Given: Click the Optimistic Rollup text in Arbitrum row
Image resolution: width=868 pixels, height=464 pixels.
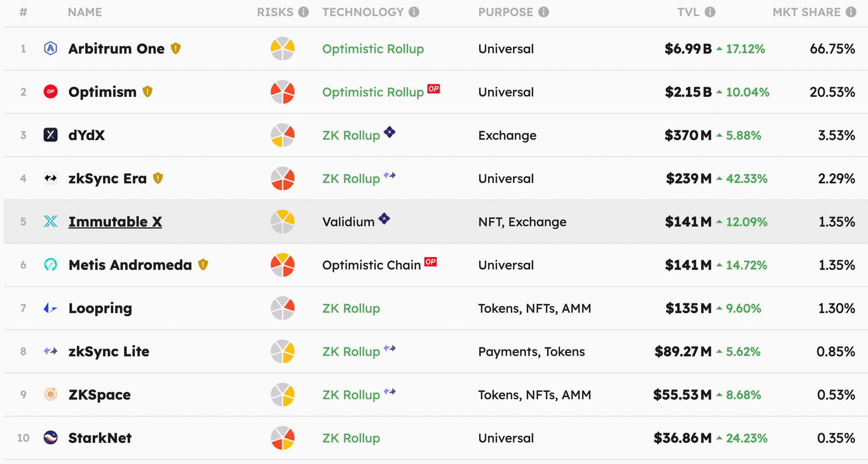Looking at the screenshot, I should click(x=373, y=49).
